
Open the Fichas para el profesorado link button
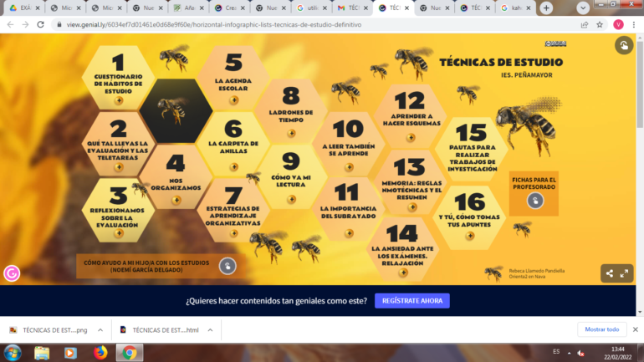click(x=534, y=201)
